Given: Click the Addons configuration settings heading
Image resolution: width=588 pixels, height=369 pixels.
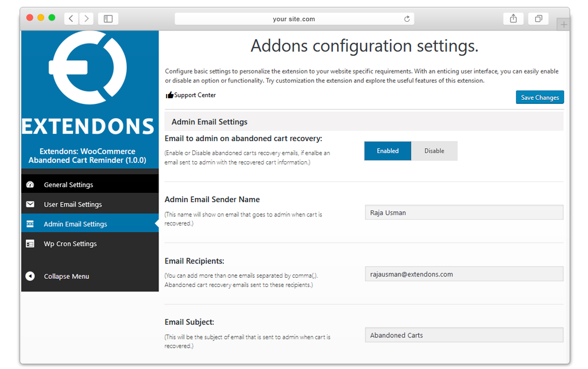Looking at the screenshot, I should click(x=364, y=46).
